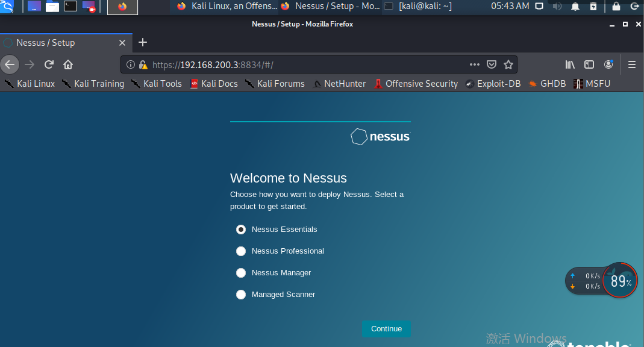Screen dimensions: 644x347
Task: Select the Managed Scanner radio button
Action: coord(241,295)
